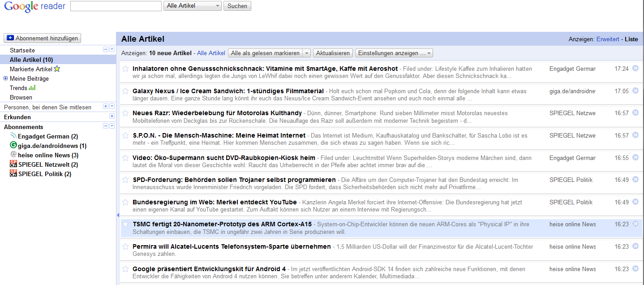Star the Galaxy Nexus Ice Cream Sandwich article
Screen dimensions: 644x285
point(125,91)
